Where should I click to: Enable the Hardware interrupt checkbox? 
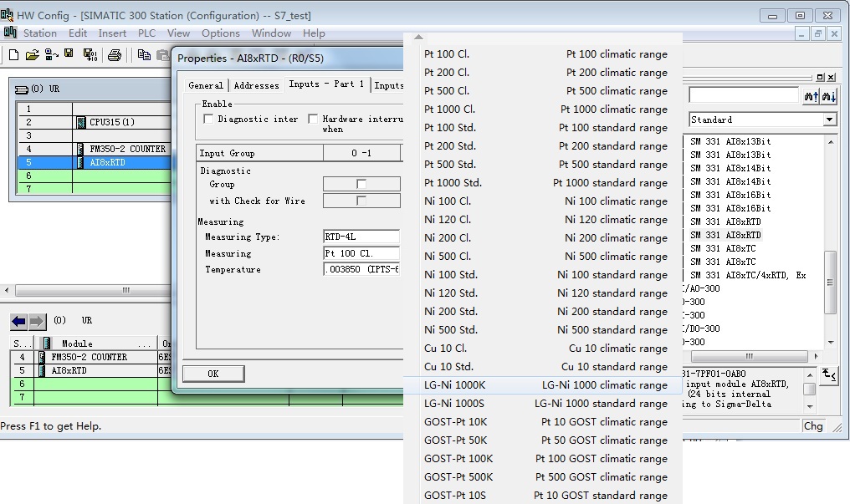(313, 119)
